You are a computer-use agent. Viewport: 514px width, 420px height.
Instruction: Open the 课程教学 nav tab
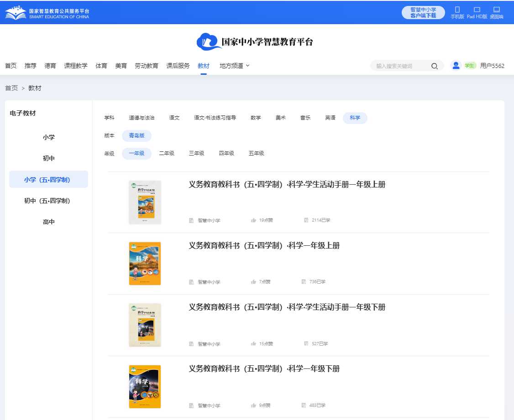(76, 66)
